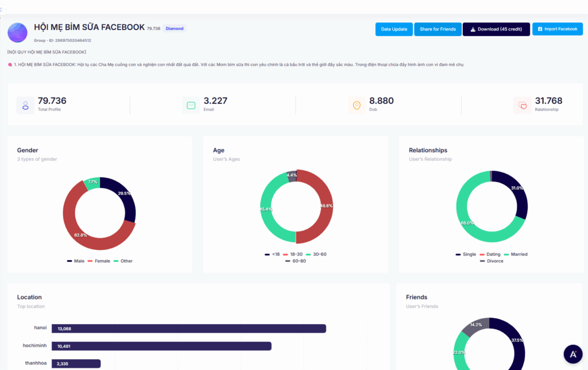Toggle the Male legend in Gender chart
The height and width of the screenshot is (370, 588).
pyautogui.click(x=76, y=261)
